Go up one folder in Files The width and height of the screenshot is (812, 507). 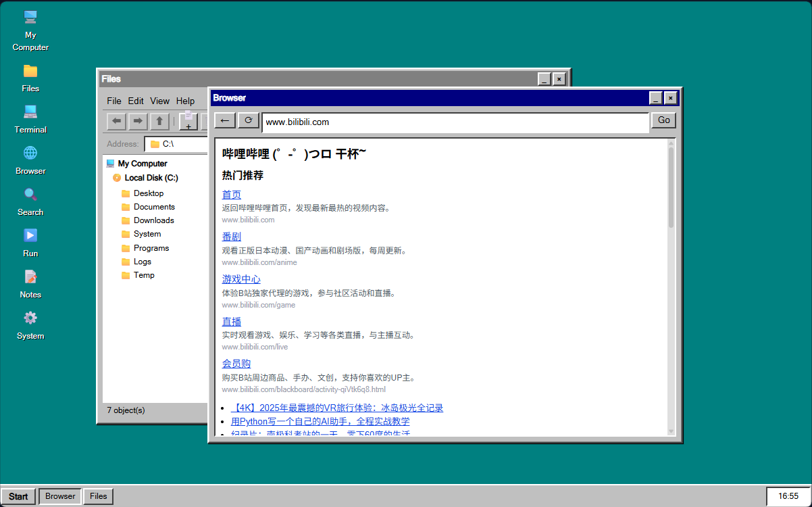(159, 121)
